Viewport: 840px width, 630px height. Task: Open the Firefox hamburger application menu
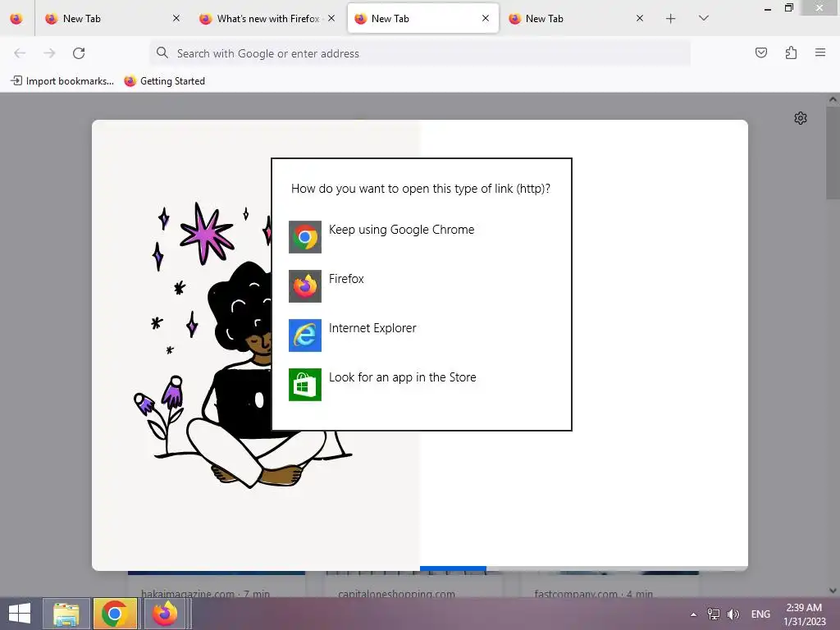[820, 52]
